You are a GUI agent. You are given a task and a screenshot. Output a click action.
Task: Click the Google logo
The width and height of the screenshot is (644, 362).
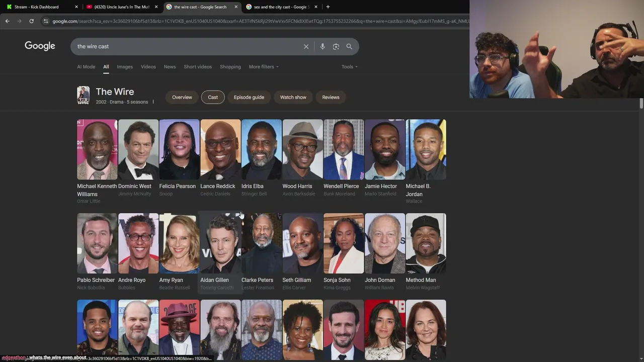(x=40, y=46)
